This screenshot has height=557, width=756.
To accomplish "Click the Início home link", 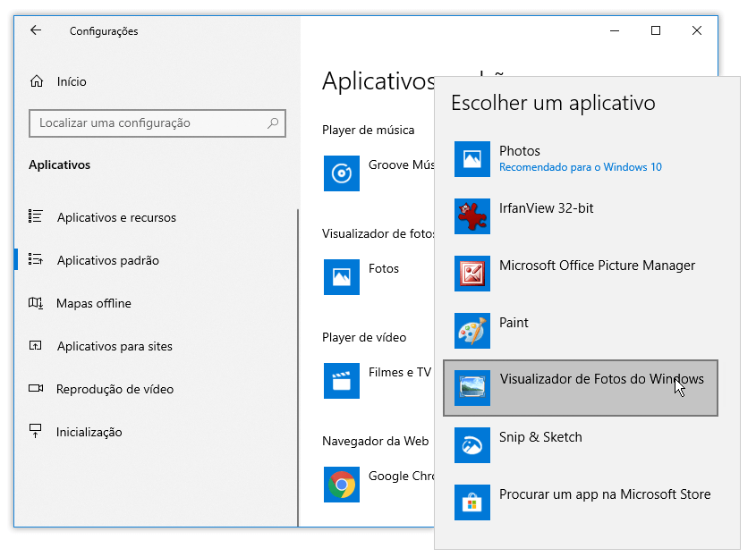I will click(72, 81).
